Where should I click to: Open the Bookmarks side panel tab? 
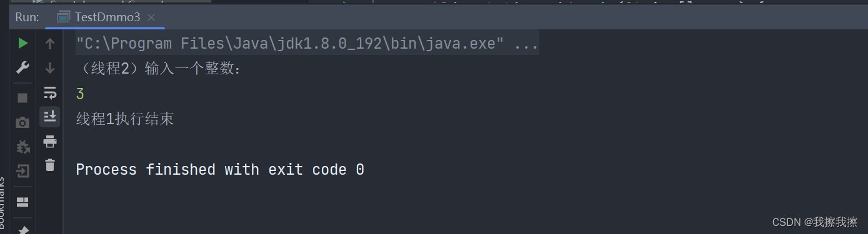[x=2, y=203]
